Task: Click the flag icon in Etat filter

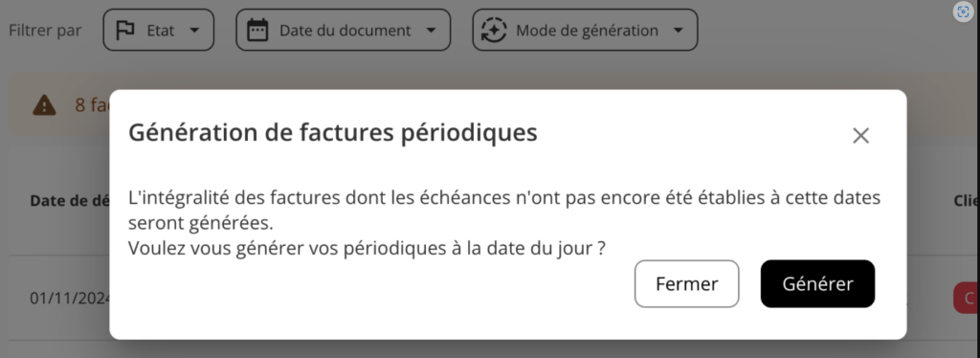Action: (x=125, y=30)
